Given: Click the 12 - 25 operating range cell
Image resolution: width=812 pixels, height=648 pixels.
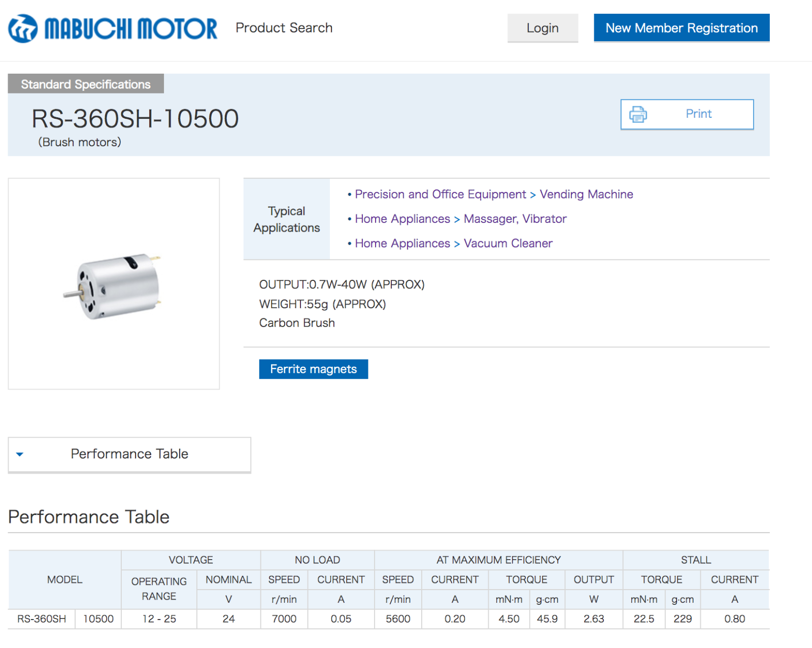Looking at the screenshot, I should click(x=159, y=619).
